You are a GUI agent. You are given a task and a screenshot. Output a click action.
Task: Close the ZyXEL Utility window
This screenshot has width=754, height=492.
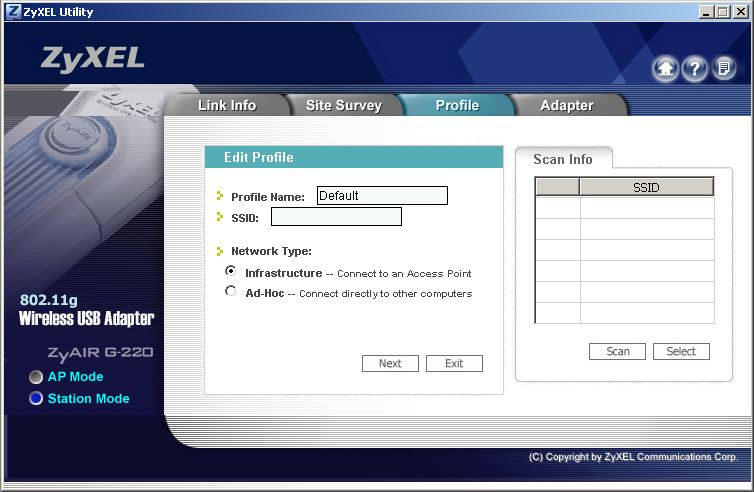pos(741,12)
